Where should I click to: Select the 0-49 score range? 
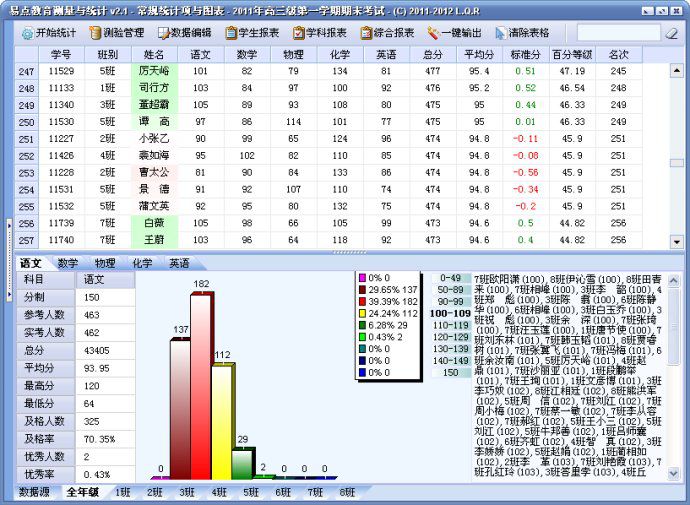pos(451,278)
